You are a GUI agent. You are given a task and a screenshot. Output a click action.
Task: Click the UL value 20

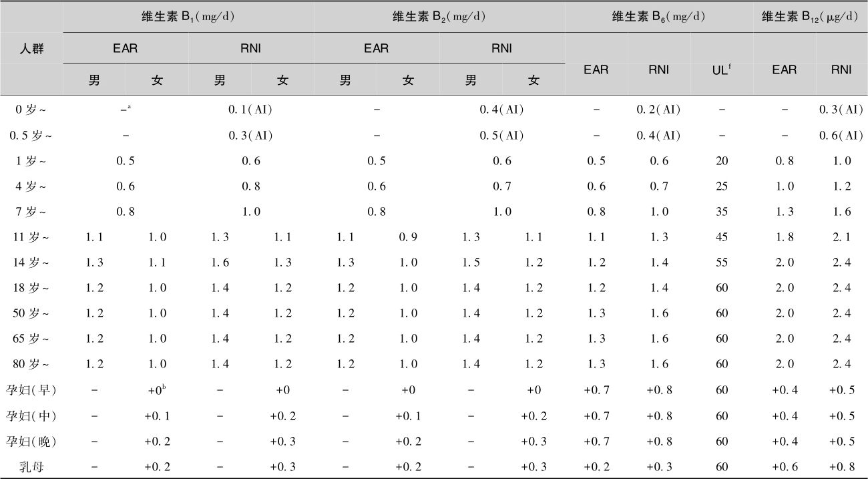point(721,161)
